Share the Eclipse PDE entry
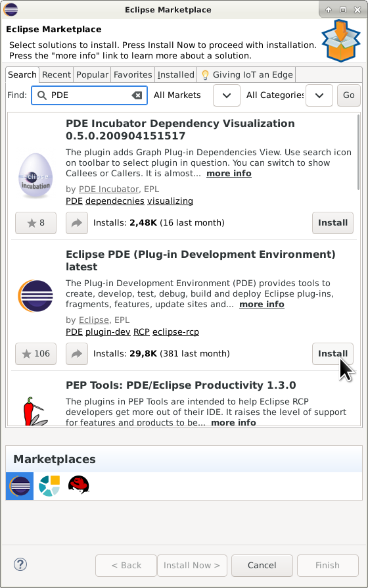Image resolution: width=368 pixels, height=588 pixels. tap(77, 354)
